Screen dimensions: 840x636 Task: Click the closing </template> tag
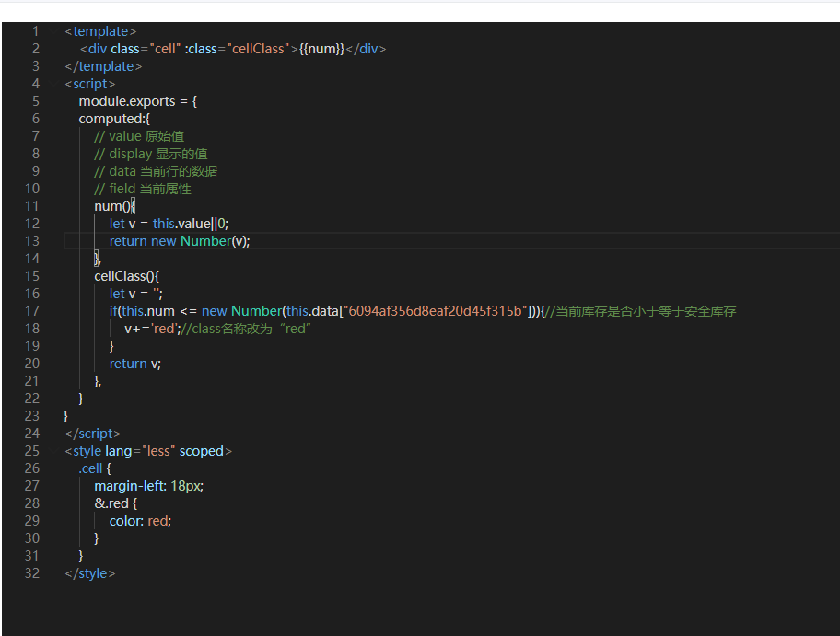103,66
